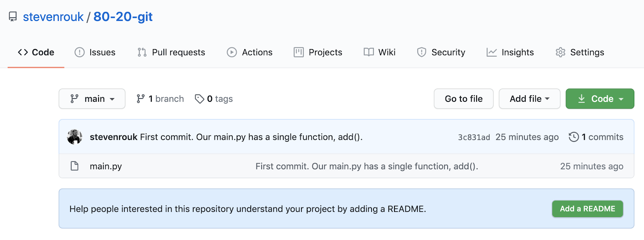Open the stevenrouk owner profile link
The width and height of the screenshot is (644, 240).
[53, 17]
